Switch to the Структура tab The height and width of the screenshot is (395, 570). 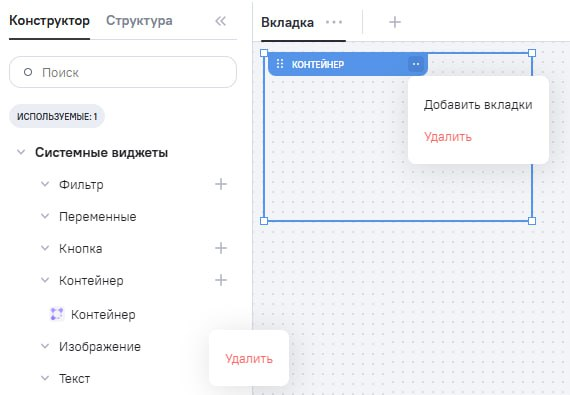pyautogui.click(x=139, y=21)
